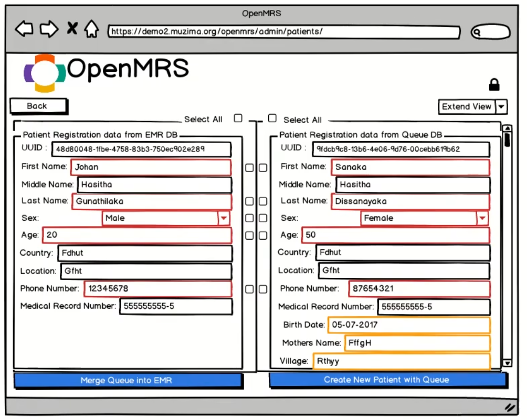Click the EMR Medical Record Number field
Screen dimensions: 527x420
(x=176, y=306)
